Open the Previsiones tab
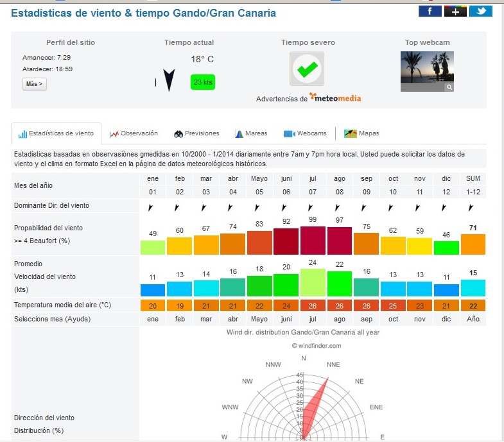This screenshot has width=504, height=442. [x=196, y=133]
